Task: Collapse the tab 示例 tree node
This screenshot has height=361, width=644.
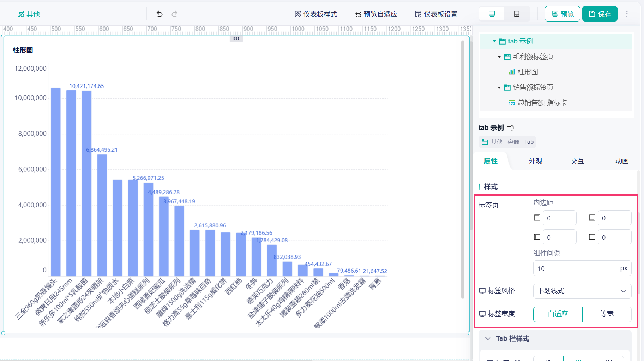Action: [x=494, y=41]
